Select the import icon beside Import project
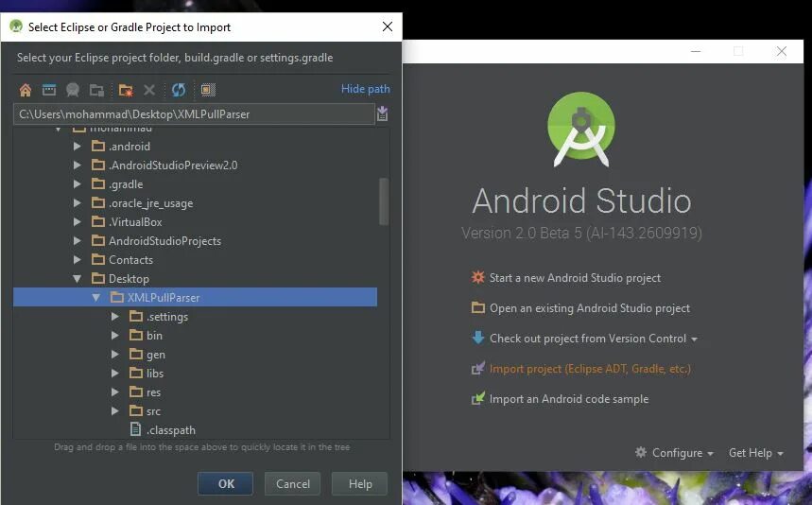This screenshot has height=505, width=812. [x=477, y=368]
